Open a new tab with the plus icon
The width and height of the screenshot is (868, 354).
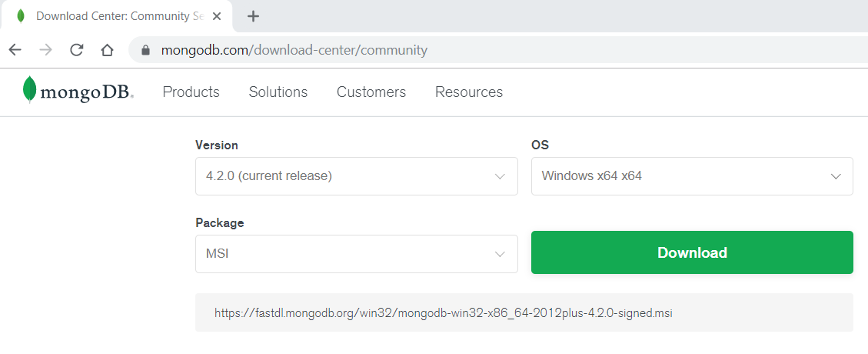click(x=253, y=16)
